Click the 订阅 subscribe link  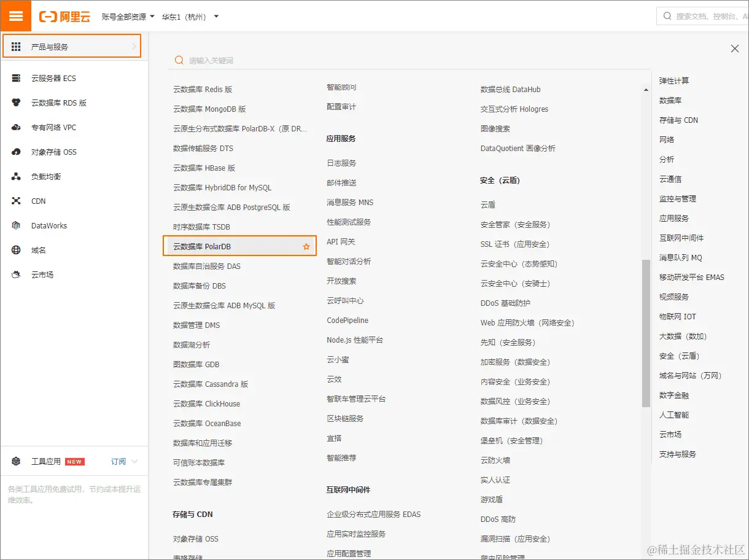(x=118, y=461)
